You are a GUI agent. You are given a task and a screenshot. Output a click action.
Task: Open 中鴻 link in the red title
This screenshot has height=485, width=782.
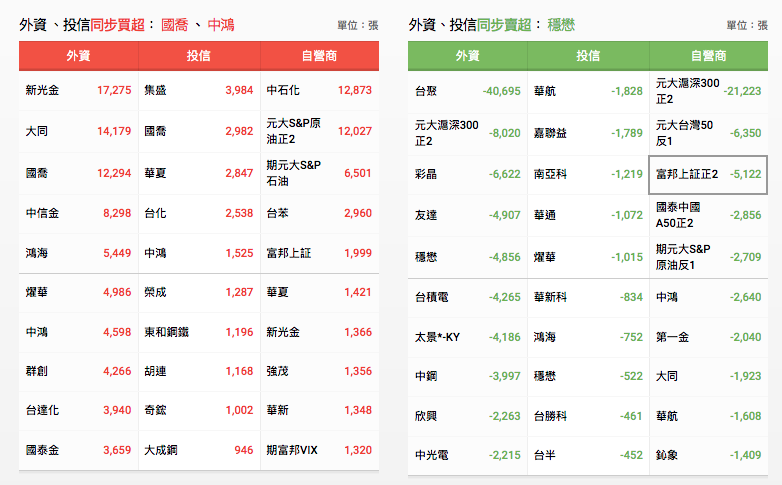221,25
